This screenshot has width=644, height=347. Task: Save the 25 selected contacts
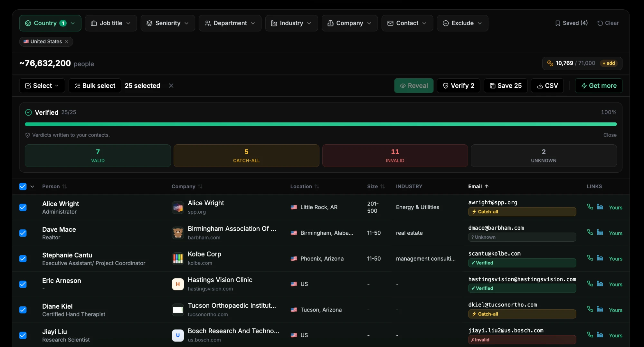click(x=506, y=86)
